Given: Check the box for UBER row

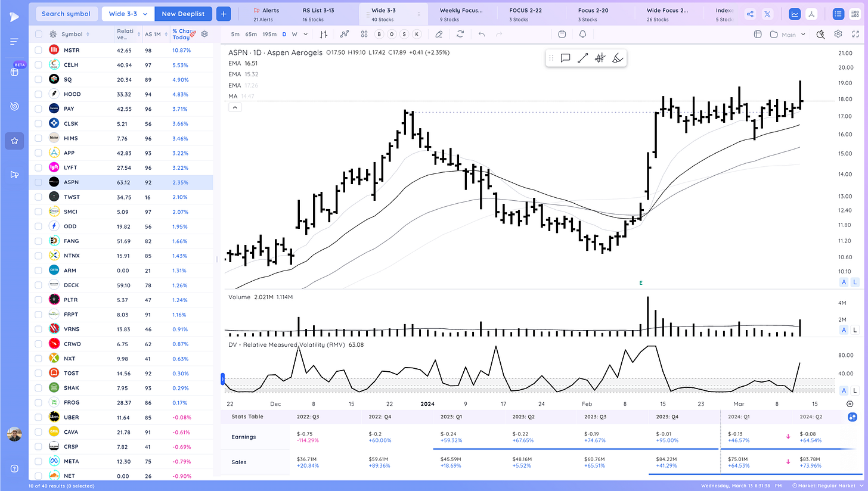Looking at the screenshot, I should (39, 417).
